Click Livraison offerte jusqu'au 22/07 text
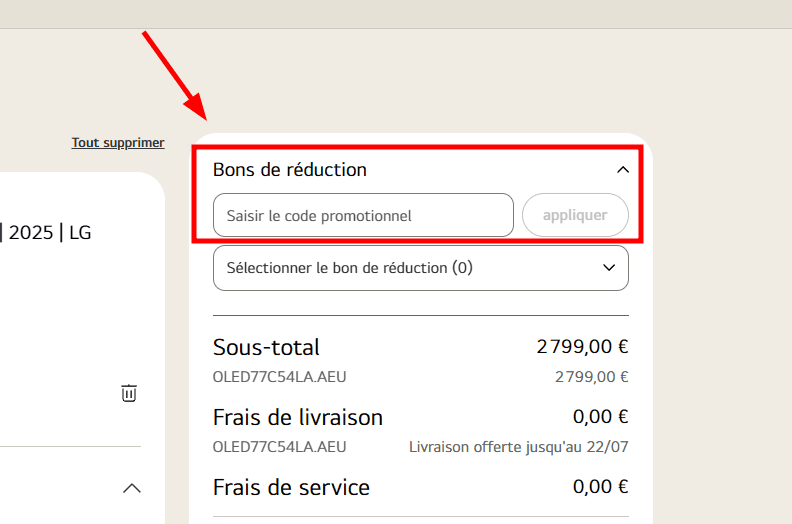This screenshot has height=524, width=792. 519,447
